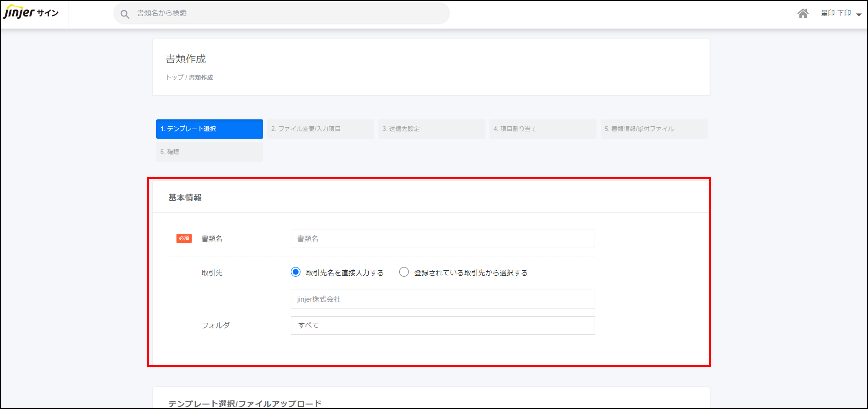Click the home icon in header
The image size is (868, 409).
coord(803,13)
